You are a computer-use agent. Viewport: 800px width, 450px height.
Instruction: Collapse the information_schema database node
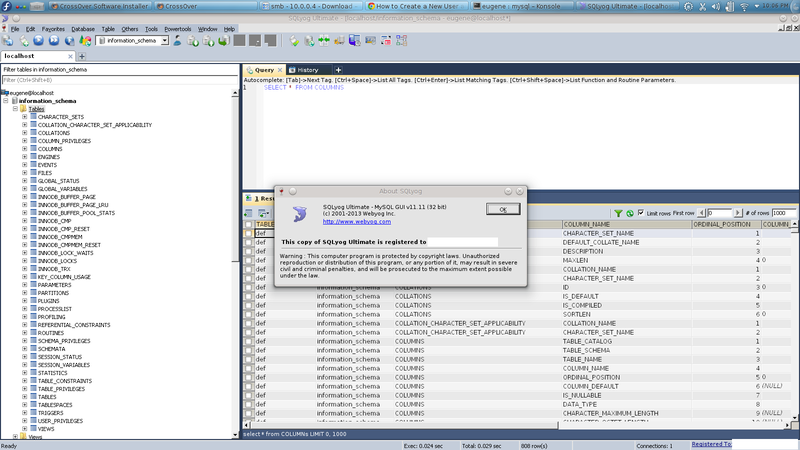[6, 101]
